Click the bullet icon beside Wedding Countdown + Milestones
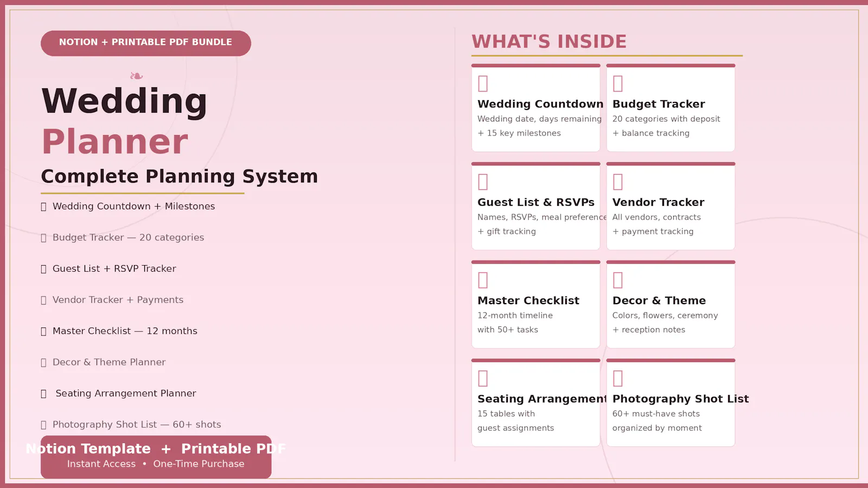 pyautogui.click(x=43, y=207)
